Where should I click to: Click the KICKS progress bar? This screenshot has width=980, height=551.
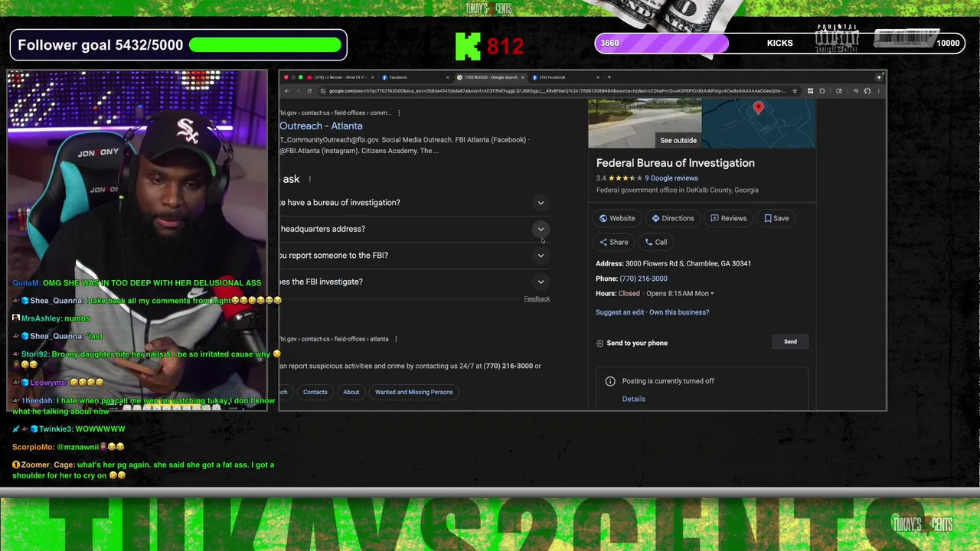[778, 43]
